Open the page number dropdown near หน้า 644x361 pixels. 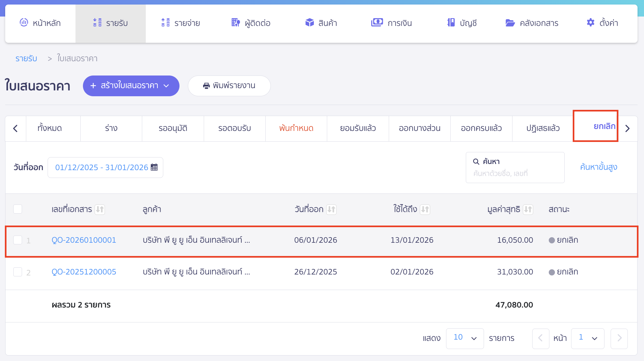pyautogui.click(x=588, y=338)
